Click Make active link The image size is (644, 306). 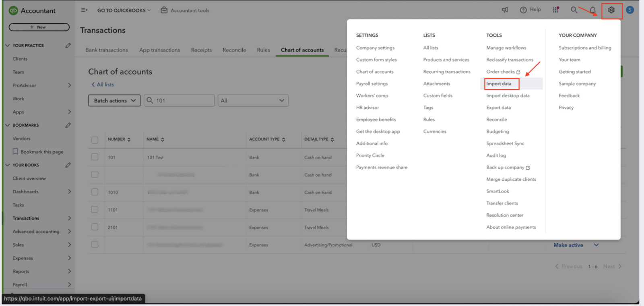[568, 245]
